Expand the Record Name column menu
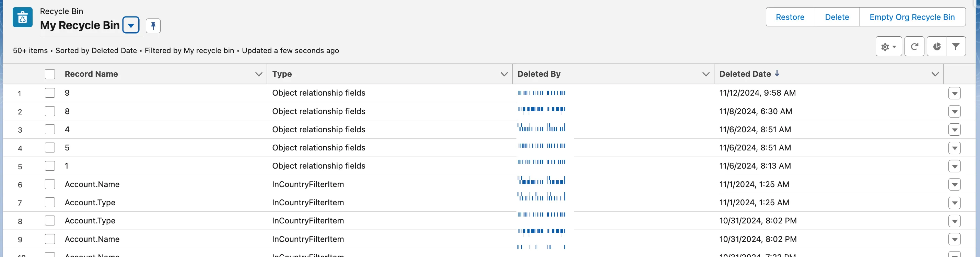The height and width of the screenshot is (257, 980). coord(259,74)
